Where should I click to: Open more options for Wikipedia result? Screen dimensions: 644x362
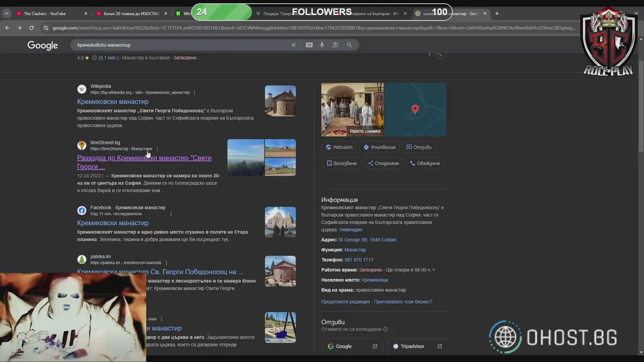tap(194, 93)
